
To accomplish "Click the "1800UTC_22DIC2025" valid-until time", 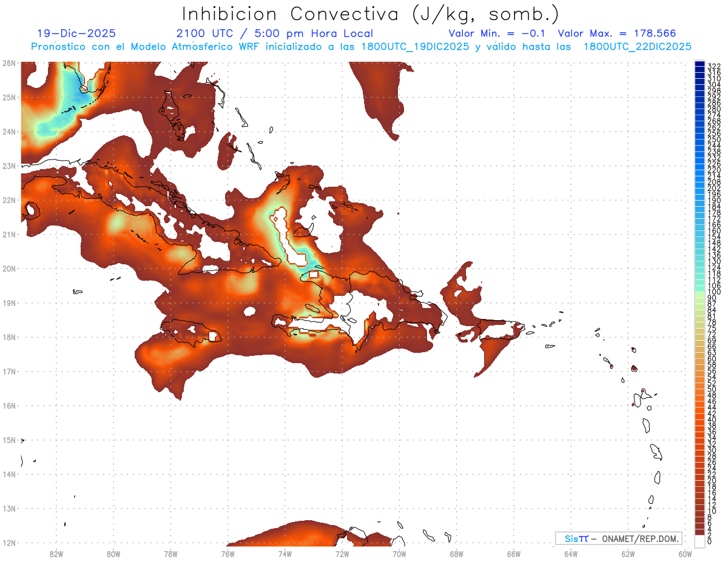I will click(x=638, y=47).
